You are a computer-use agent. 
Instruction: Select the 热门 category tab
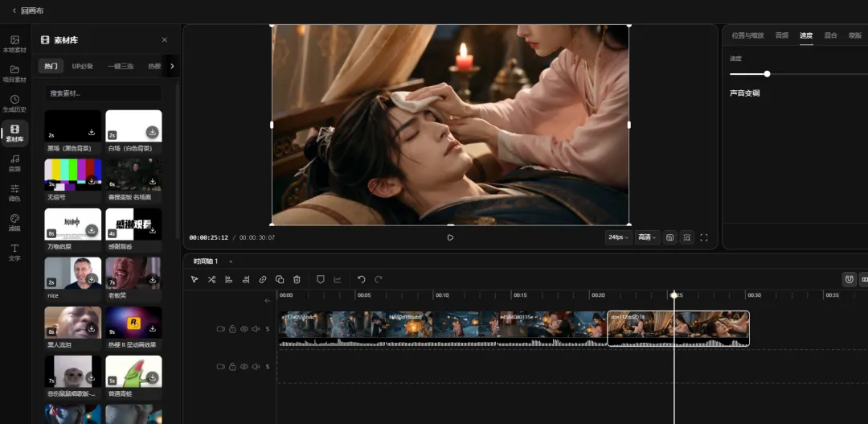pyautogui.click(x=51, y=66)
